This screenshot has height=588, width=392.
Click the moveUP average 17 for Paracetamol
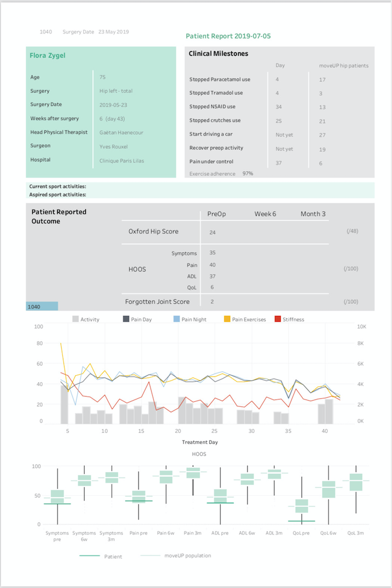click(322, 80)
